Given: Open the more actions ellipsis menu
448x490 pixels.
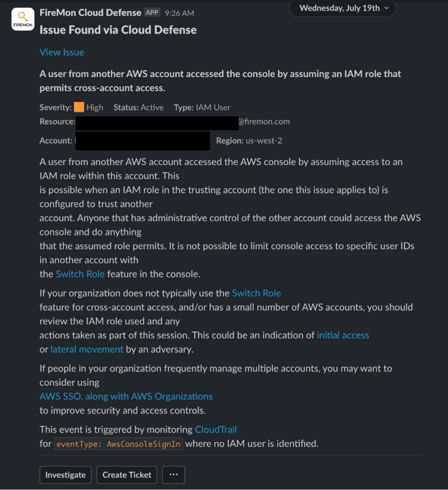Looking at the screenshot, I should (x=173, y=475).
